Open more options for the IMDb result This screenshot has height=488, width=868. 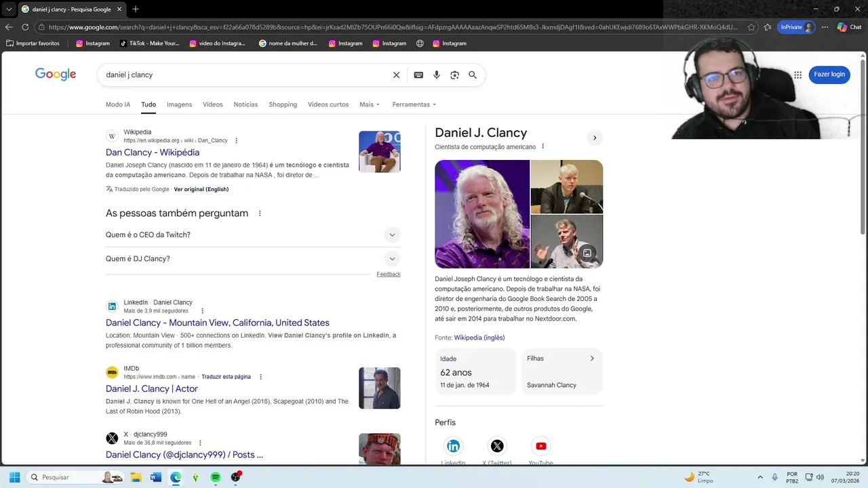coord(260,377)
